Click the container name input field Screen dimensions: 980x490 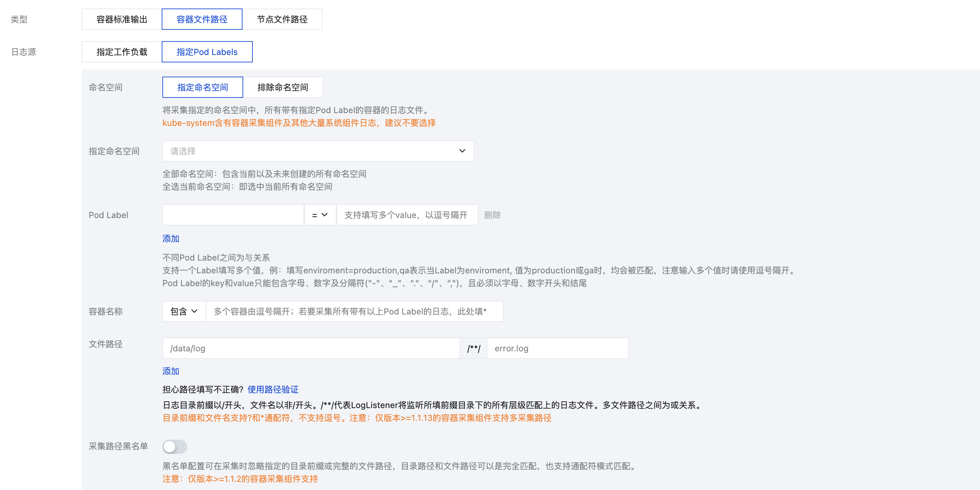click(x=354, y=312)
